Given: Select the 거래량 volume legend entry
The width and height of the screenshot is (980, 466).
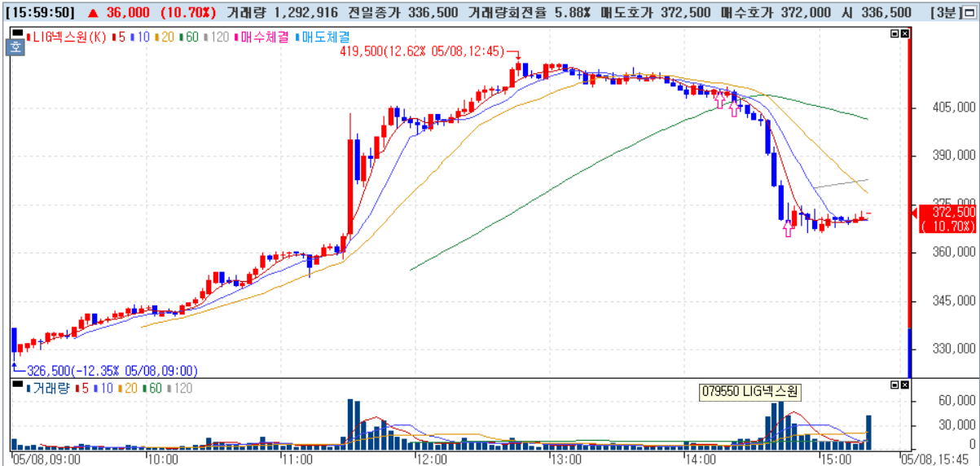Looking at the screenshot, I should (x=47, y=389).
